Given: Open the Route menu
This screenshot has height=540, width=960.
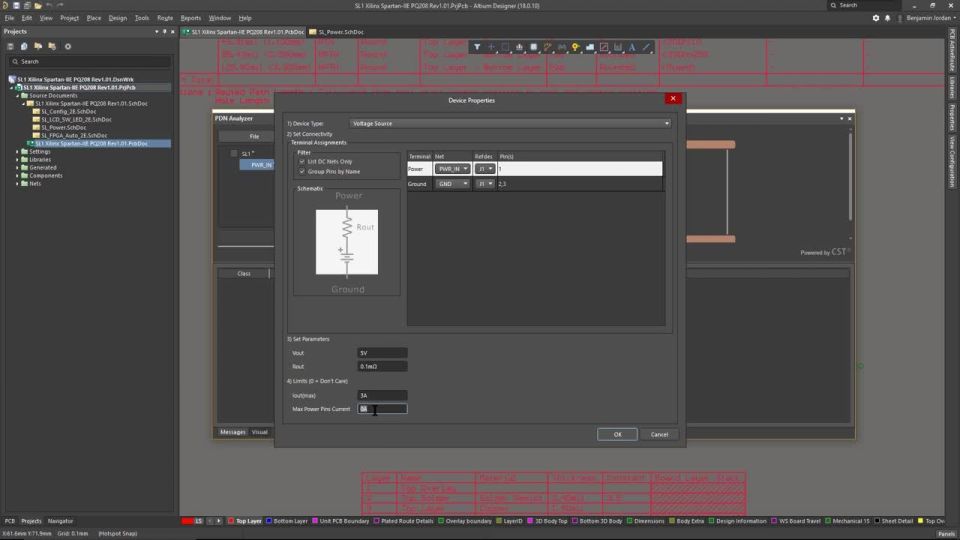Looking at the screenshot, I should click(165, 18).
